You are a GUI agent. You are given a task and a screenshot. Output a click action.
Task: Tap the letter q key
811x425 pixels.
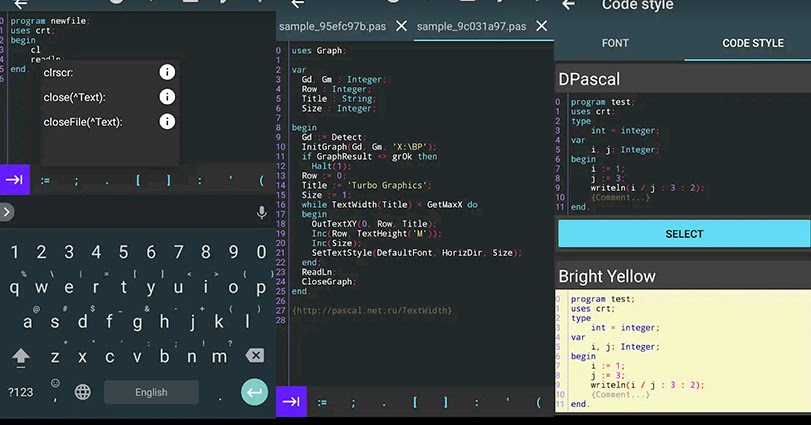click(14, 287)
